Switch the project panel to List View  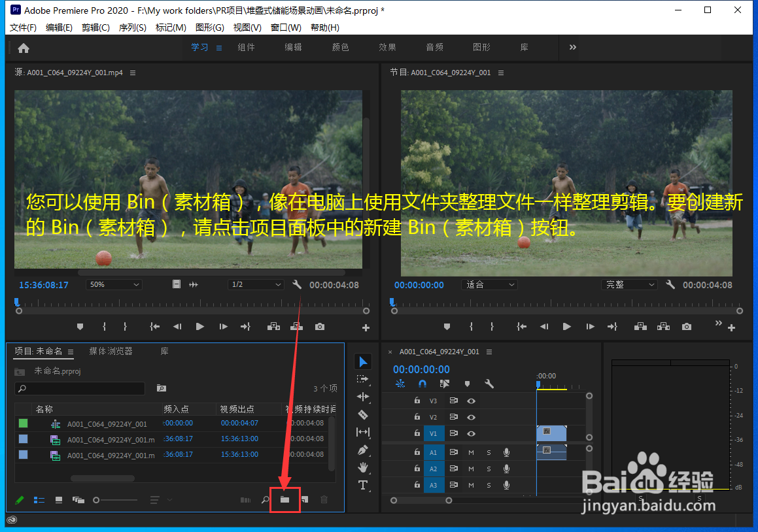coord(39,499)
